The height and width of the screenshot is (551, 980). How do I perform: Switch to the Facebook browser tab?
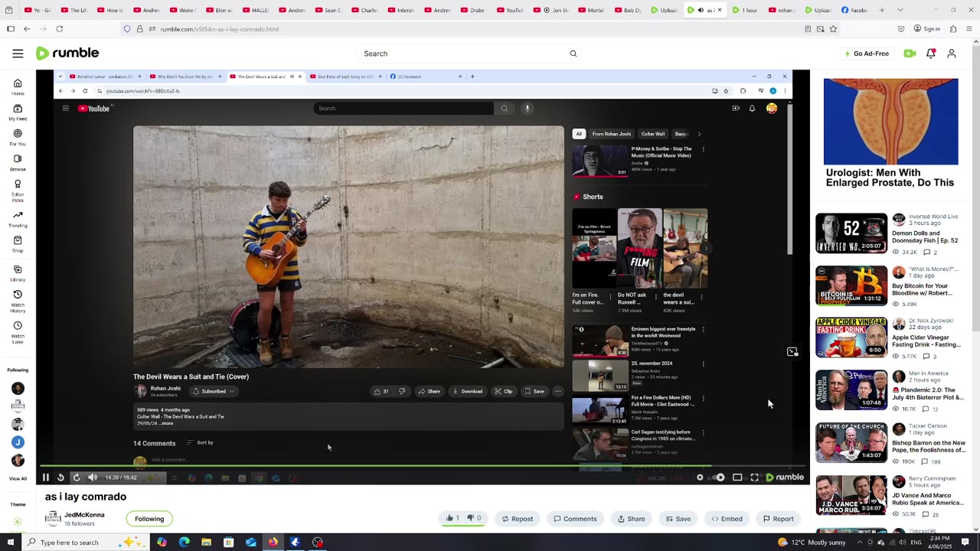click(x=854, y=10)
